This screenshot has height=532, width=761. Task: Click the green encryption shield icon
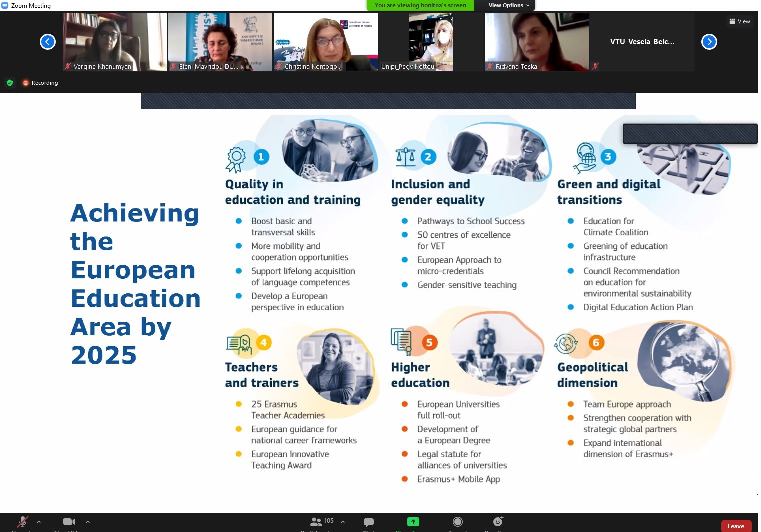pyautogui.click(x=10, y=83)
